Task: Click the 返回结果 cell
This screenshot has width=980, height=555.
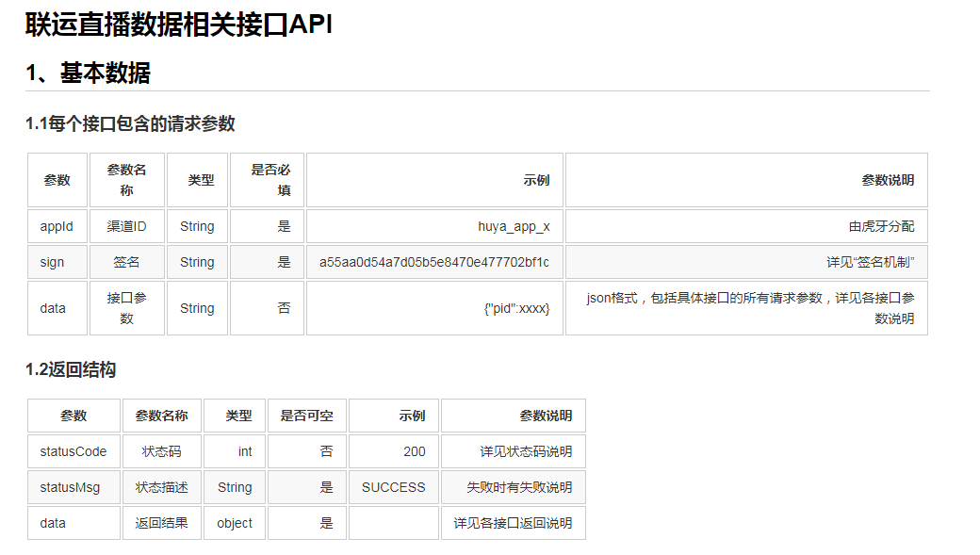Action: tap(162, 523)
